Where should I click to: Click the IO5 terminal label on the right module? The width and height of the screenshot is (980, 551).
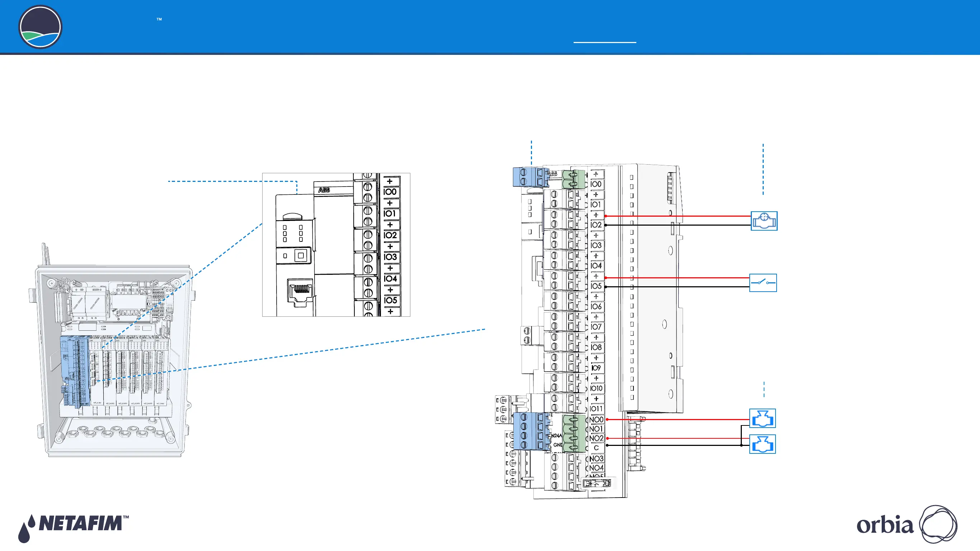(x=596, y=286)
